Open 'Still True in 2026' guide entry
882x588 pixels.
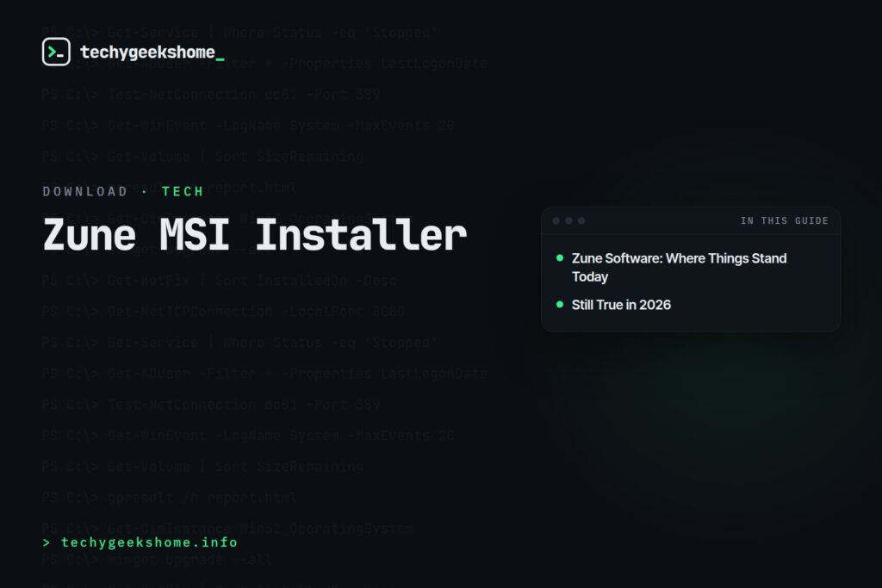(621, 305)
